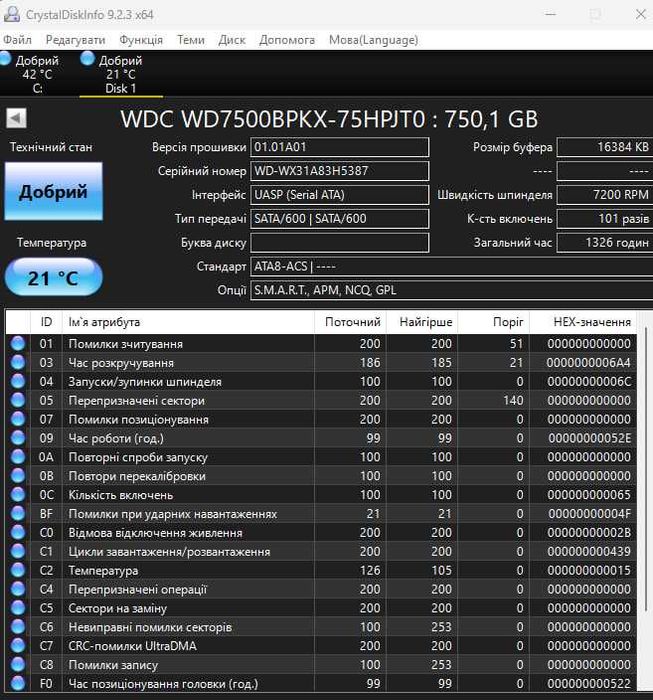Click status orb for attribute BF row
The image size is (653, 700).
pos(18,513)
